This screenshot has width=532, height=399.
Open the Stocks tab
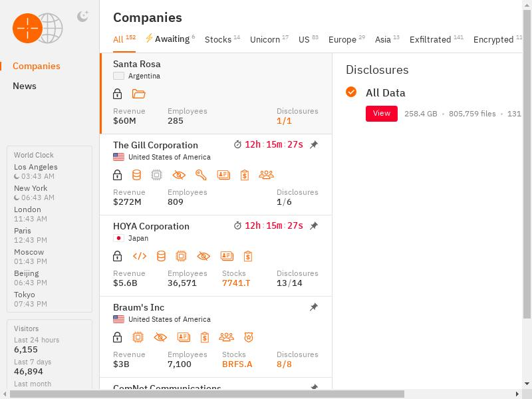click(222, 39)
